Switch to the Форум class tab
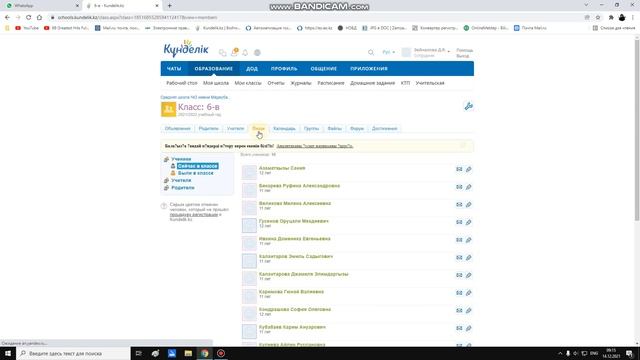The image size is (640, 360). point(357,129)
